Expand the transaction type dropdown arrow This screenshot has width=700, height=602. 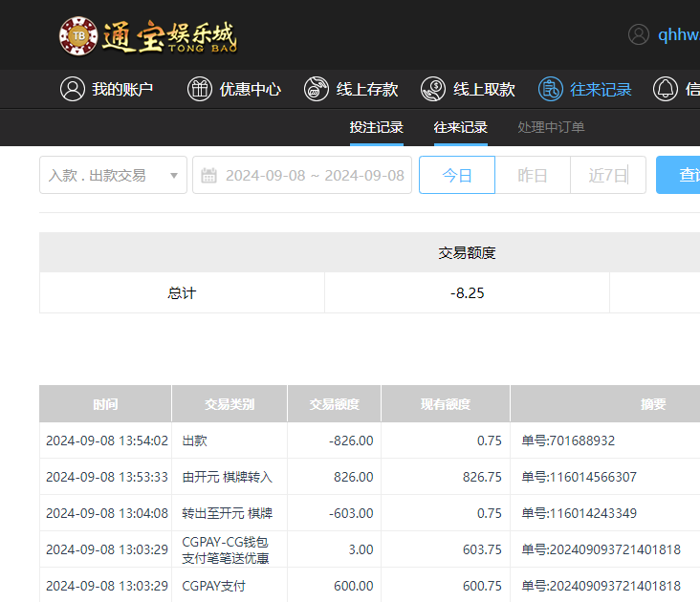click(x=173, y=176)
